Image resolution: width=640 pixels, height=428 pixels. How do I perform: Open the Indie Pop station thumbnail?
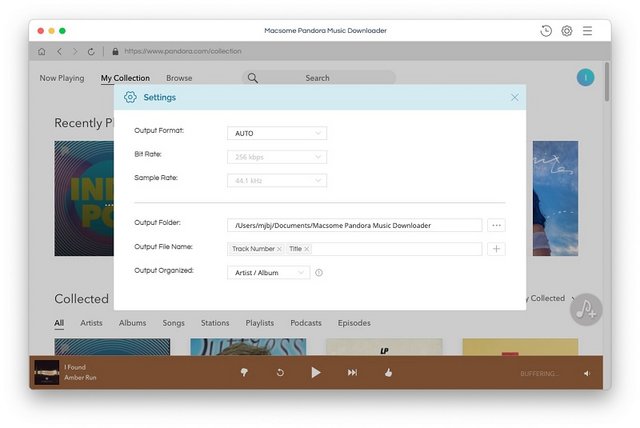(84, 198)
